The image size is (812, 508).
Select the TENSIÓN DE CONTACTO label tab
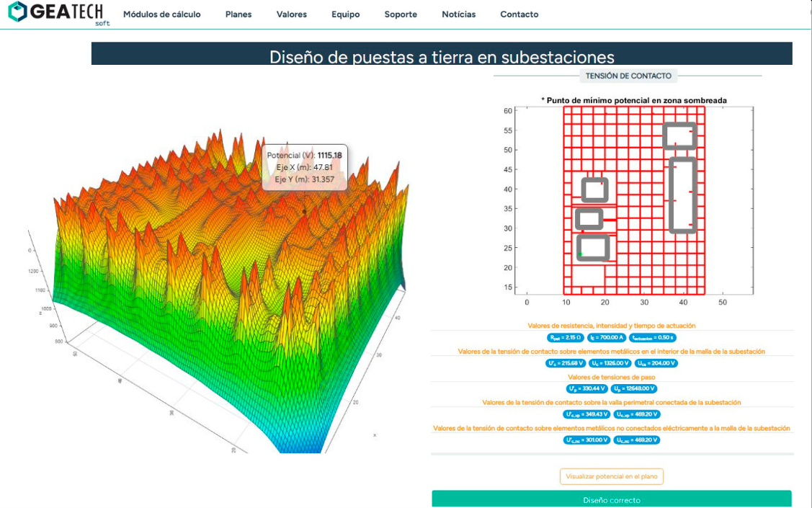(x=628, y=76)
